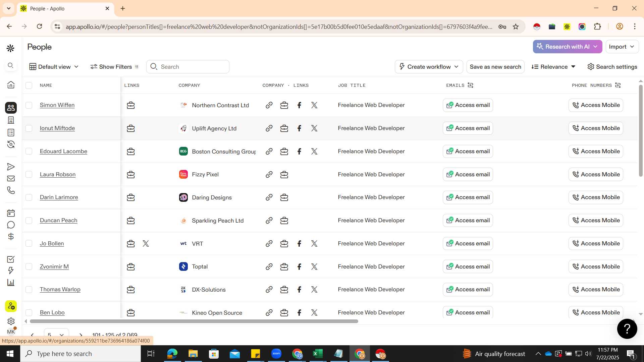
Task: Open File Explorer from the taskbar
Action: pos(193,354)
